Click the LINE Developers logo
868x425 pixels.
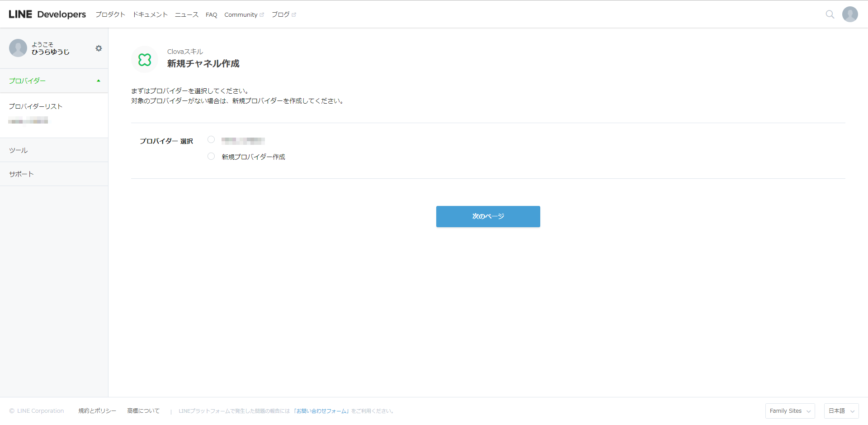(x=47, y=14)
